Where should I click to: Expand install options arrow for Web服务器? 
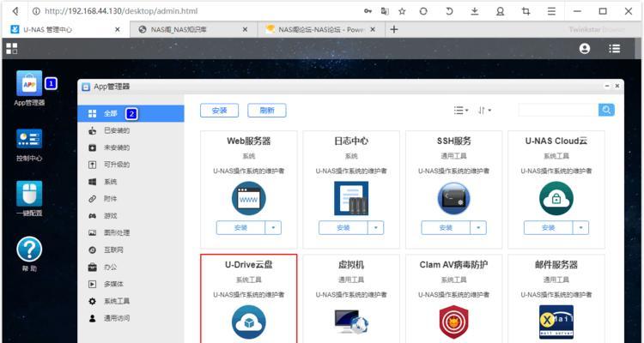[x=273, y=228]
